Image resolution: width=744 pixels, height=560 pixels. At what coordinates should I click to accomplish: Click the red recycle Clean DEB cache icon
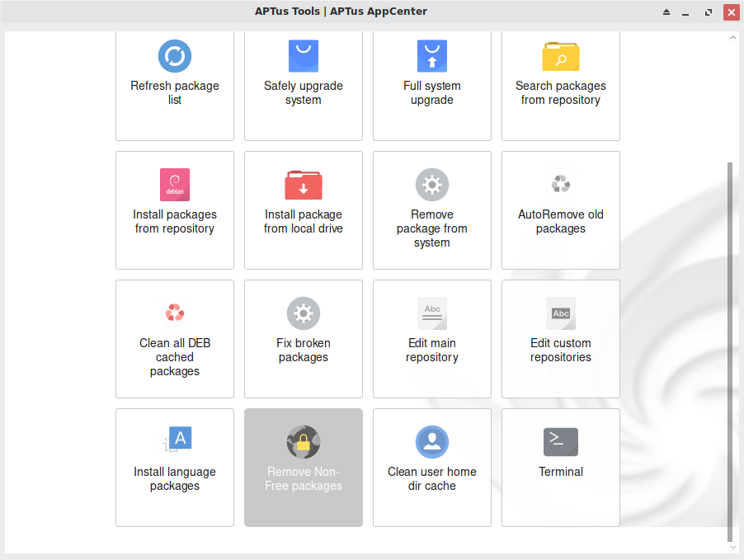[x=175, y=313]
